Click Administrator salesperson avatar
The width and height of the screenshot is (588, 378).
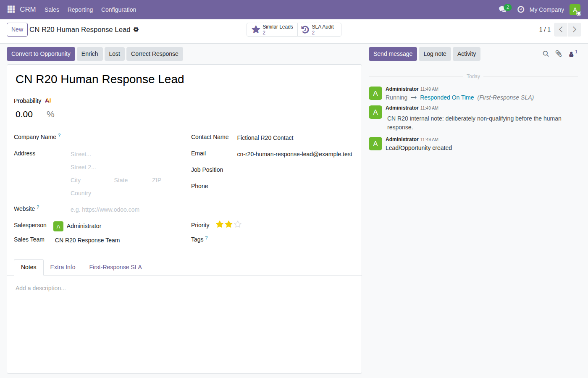pyautogui.click(x=58, y=226)
